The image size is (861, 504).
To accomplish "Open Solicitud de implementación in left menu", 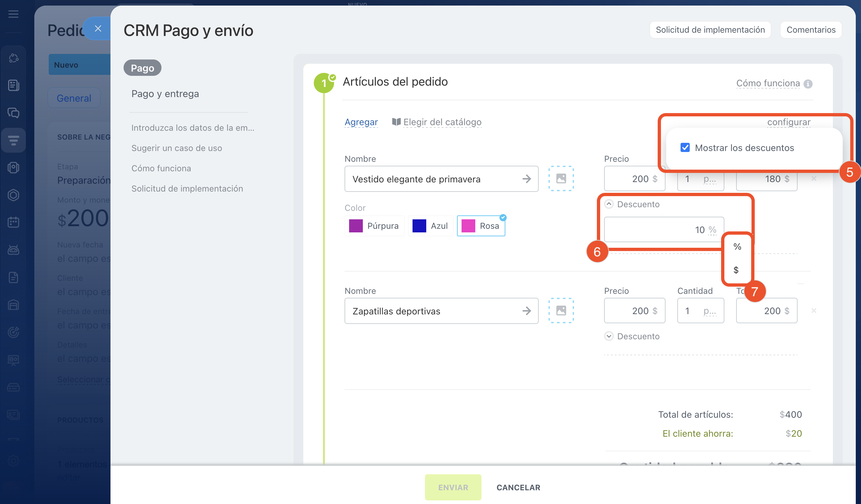I will coord(187,189).
